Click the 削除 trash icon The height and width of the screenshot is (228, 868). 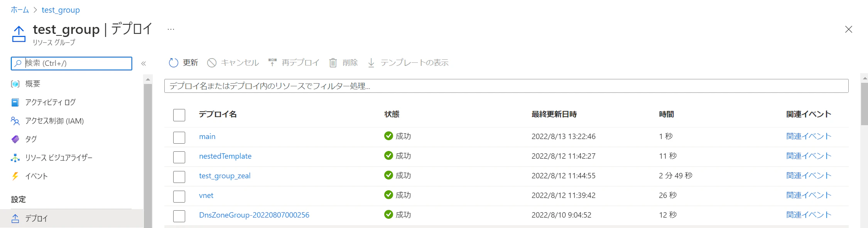[x=333, y=63]
